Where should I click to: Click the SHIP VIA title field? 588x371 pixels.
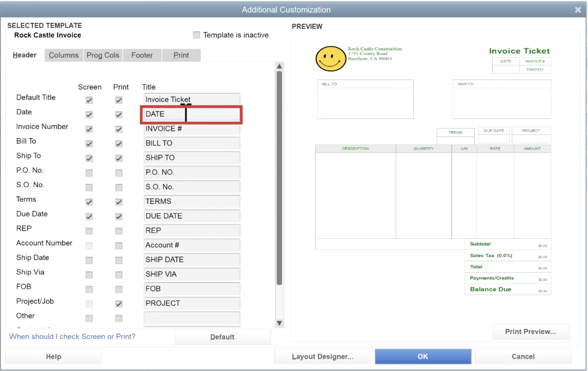tap(192, 274)
